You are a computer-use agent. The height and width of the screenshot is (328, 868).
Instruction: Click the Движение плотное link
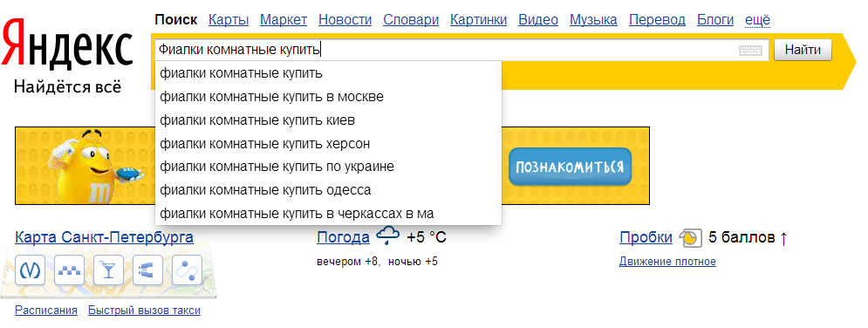(667, 262)
